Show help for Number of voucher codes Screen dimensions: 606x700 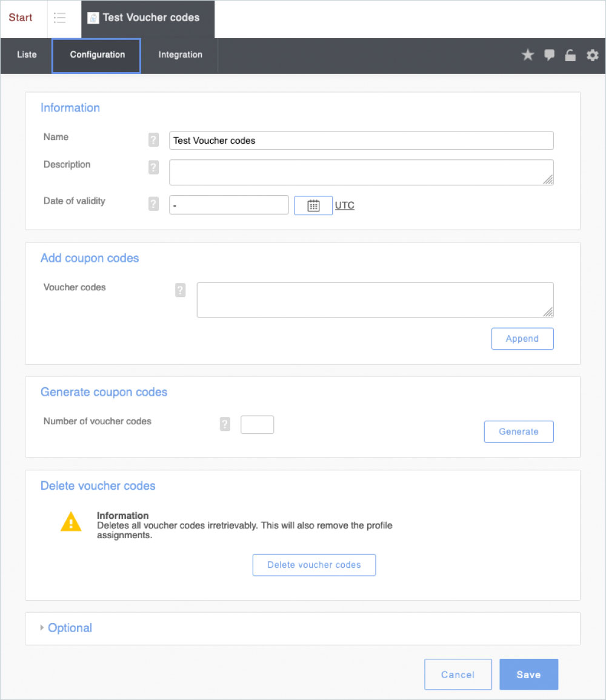225,424
